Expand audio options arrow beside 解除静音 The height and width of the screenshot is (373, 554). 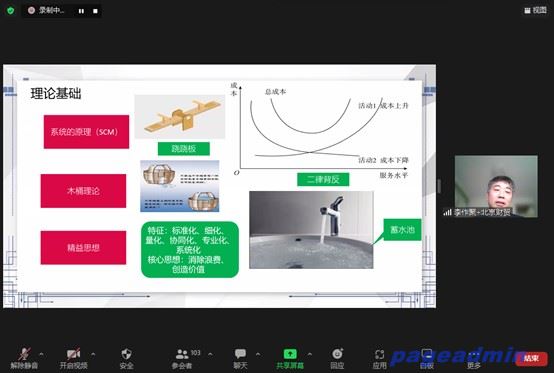coord(42,354)
